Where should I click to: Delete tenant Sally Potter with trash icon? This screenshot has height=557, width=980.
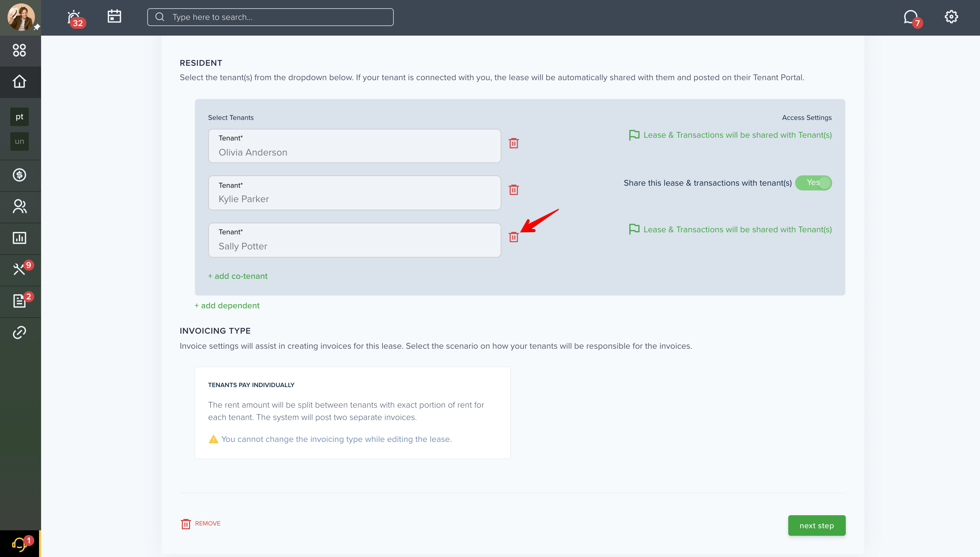point(514,237)
